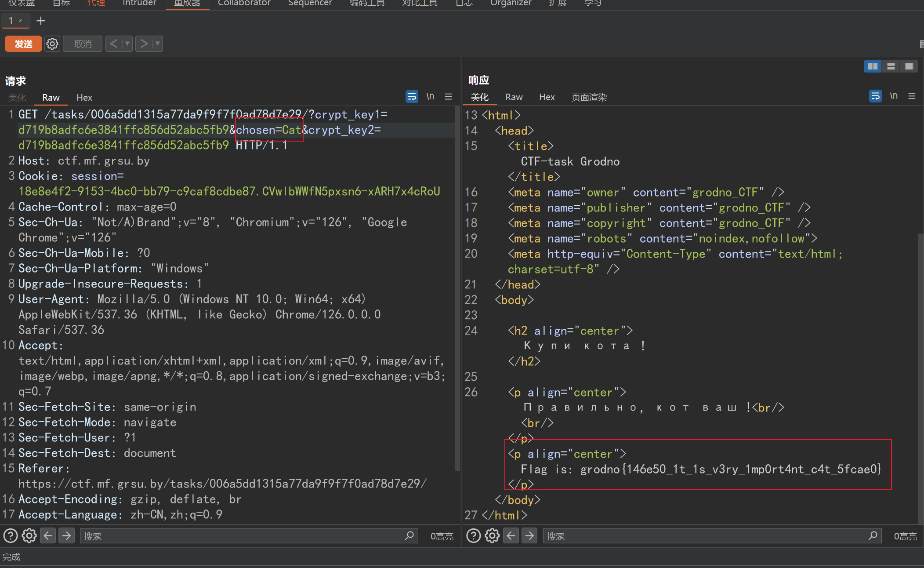
Task: Click the 'Sec-Fetch-Dest: document' line
Action: (97, 453)
